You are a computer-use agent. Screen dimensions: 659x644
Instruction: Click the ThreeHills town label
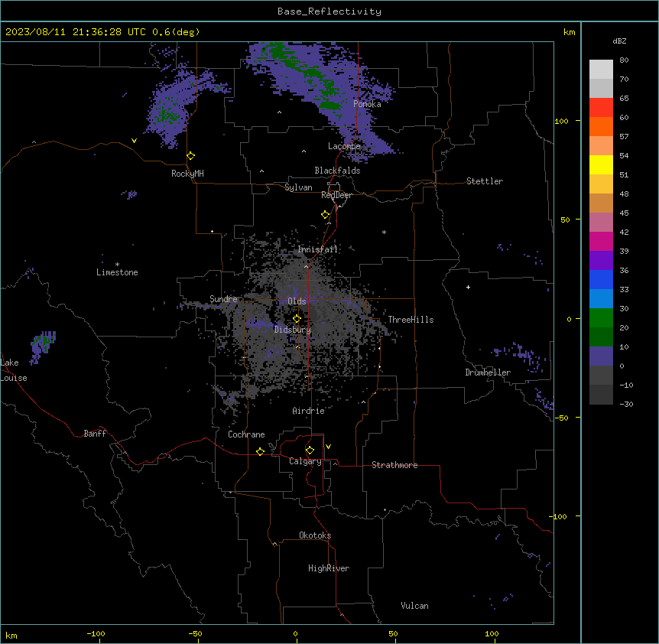click(x=411, y=320)
